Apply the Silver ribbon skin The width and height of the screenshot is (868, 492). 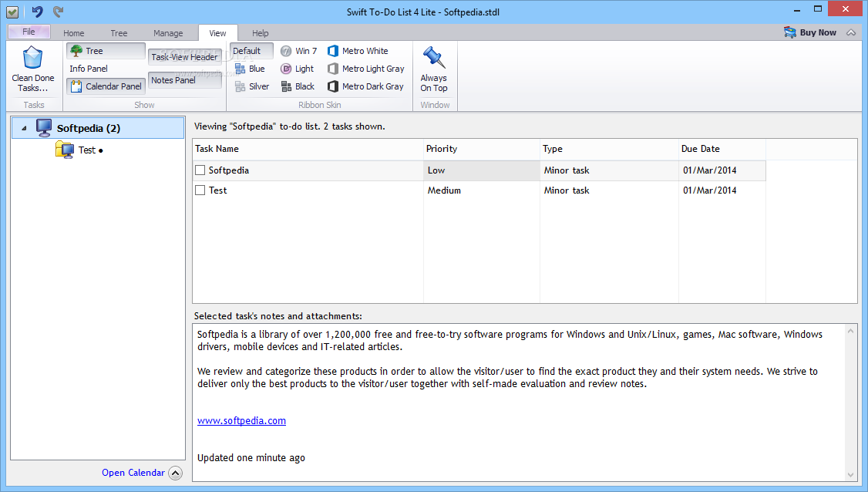click(x=252, y=86)
